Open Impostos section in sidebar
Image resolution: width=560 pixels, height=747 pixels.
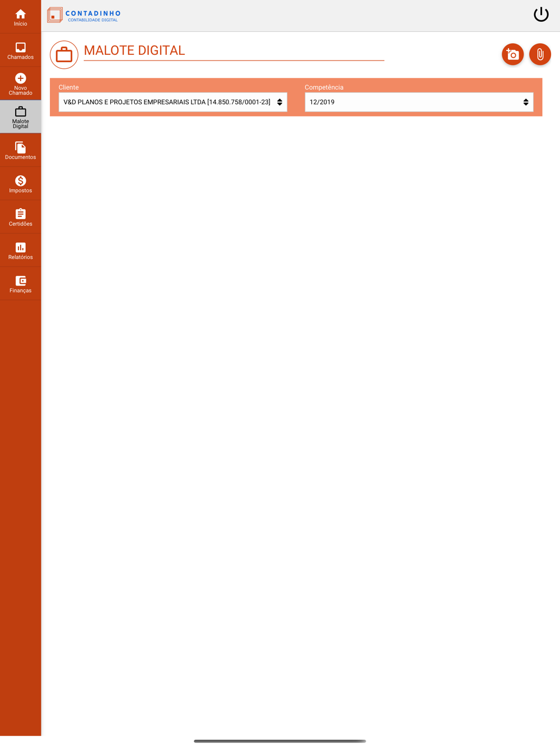[20, 184]
